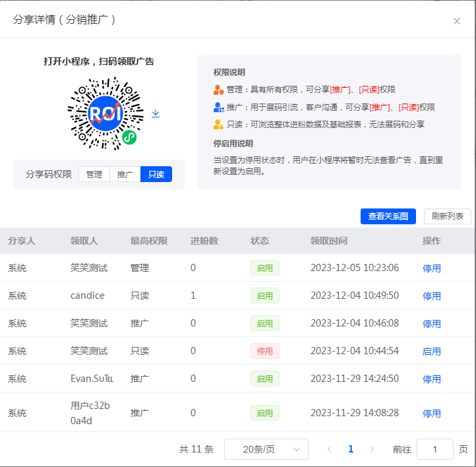Disable row received 2023-12-04 10:46:08

pyautogui.click(x=431, y=323)
